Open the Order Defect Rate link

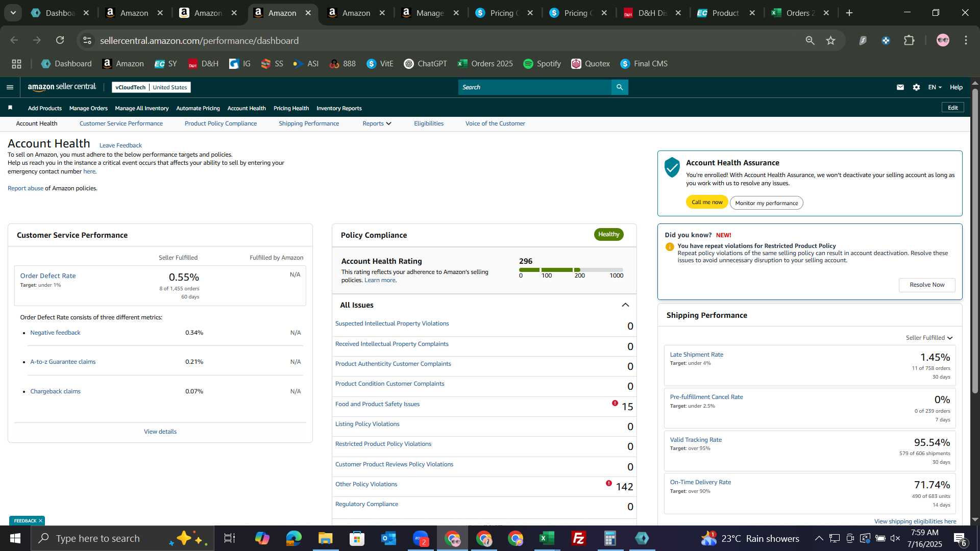(48, 275)
